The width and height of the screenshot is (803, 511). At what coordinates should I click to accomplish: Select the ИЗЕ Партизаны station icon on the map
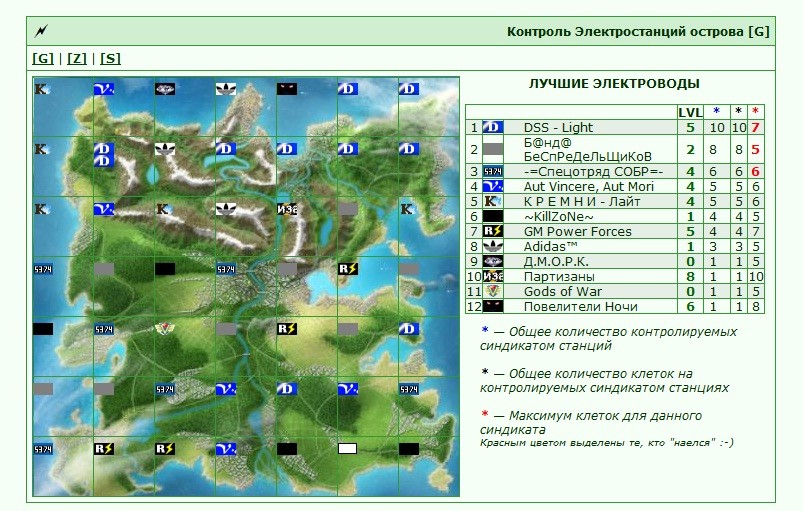point(287,209)
